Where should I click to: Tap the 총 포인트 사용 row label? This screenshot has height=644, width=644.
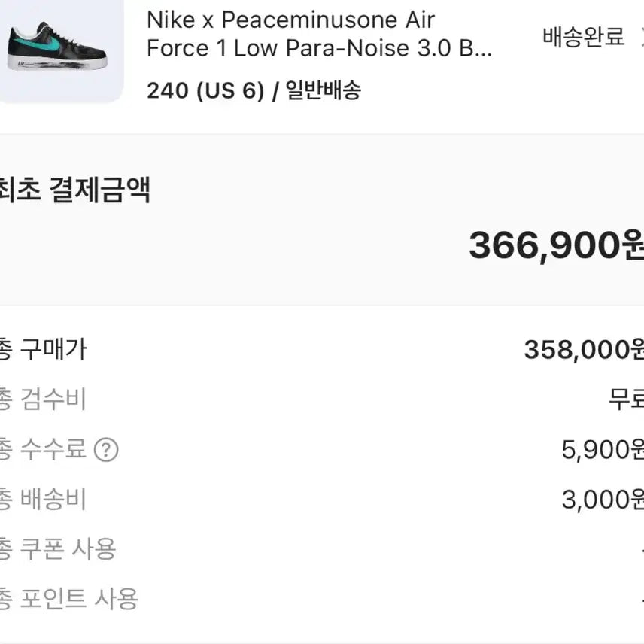(x=69, y=600)
